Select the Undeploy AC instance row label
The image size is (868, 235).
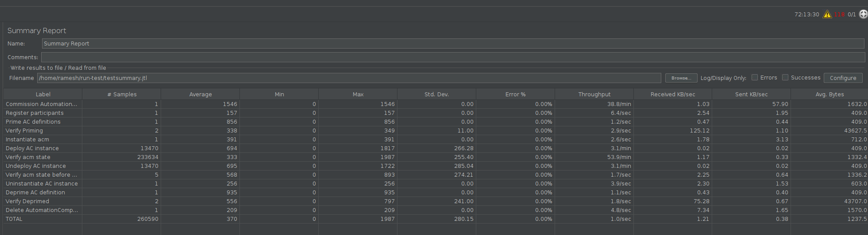35,166
